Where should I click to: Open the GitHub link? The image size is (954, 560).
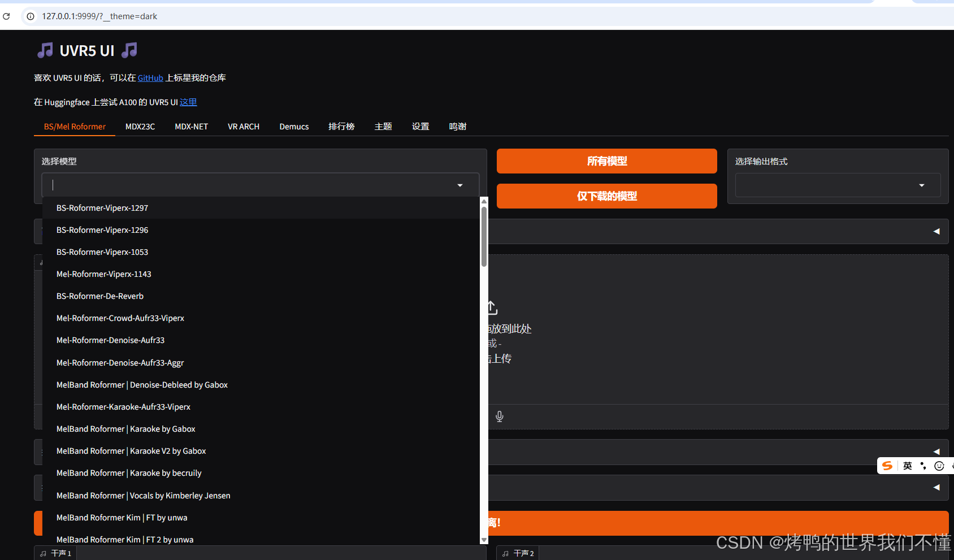[x=150, y=78]
